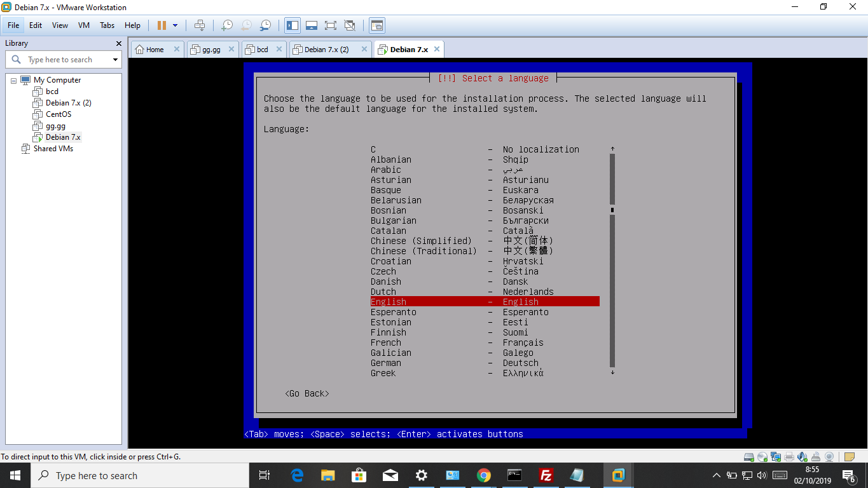Launch Microsoft Edge from taskbar
Viewport: 868px width, 488px height.
(x=296, y=475)
